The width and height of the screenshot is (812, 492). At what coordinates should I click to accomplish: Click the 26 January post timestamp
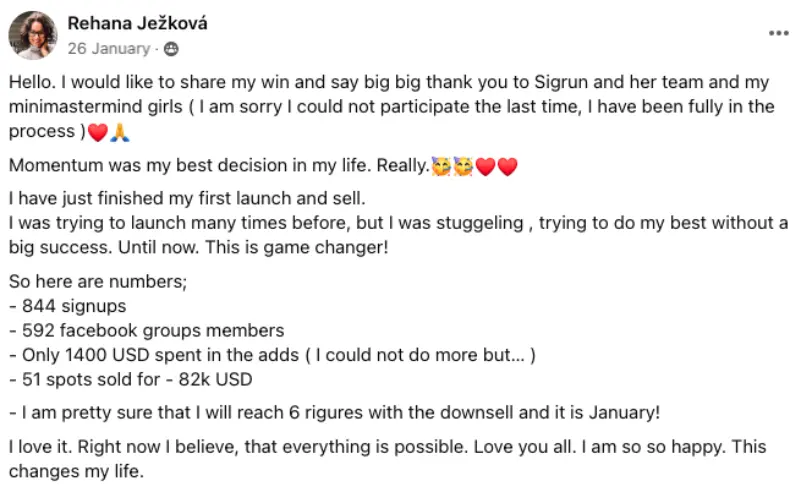point(108,48)
